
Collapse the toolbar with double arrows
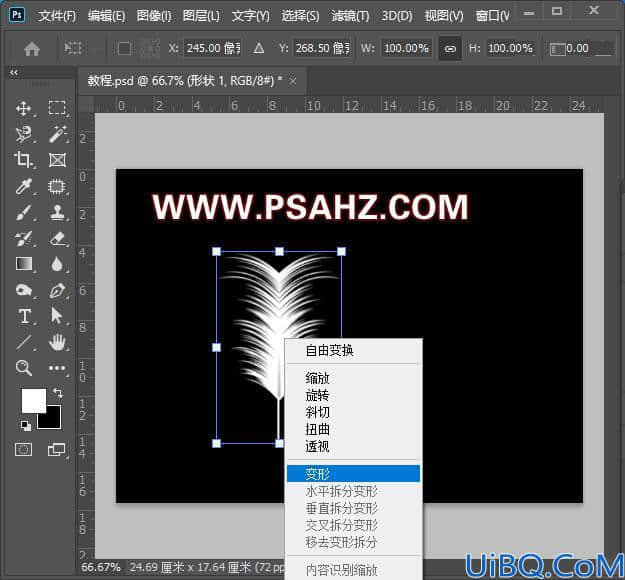tap(14, 73)
